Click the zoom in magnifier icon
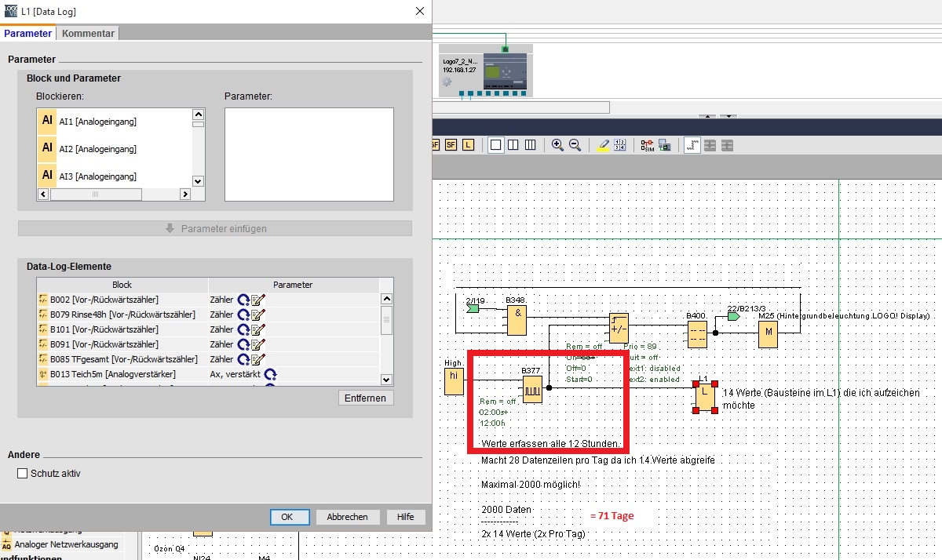Image resolution: width=942 pixels, height=560 pixels. 557,145
